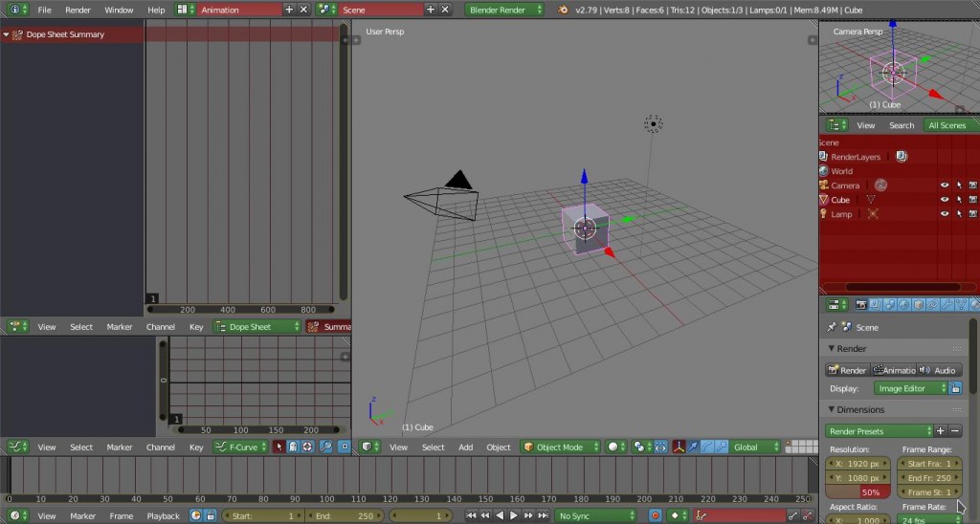Image resolution: width=980 pixels, height=524 pixels.
Task: Click the translate manipulator arrow icon
Action: 693,447
